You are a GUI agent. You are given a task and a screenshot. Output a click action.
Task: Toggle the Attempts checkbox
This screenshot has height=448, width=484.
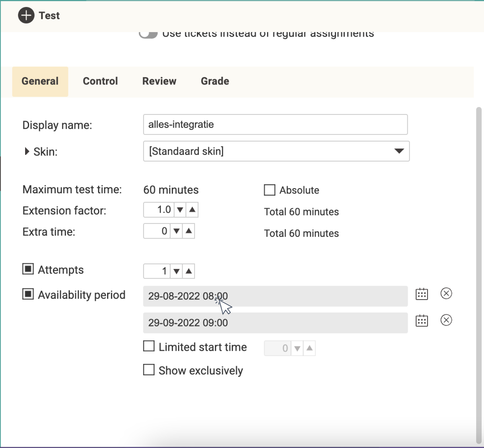pyautogui.click(x=28, y=269)
